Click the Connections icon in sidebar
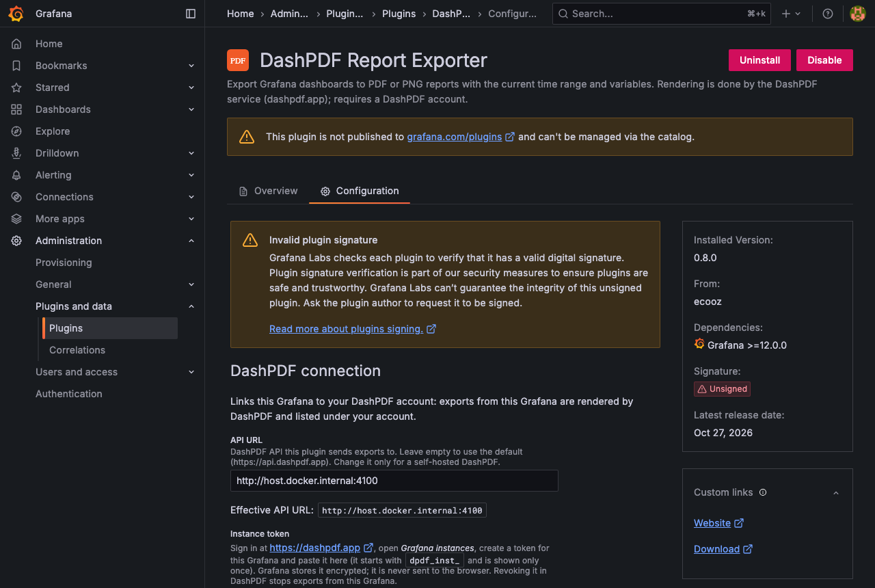 (16, 197)
